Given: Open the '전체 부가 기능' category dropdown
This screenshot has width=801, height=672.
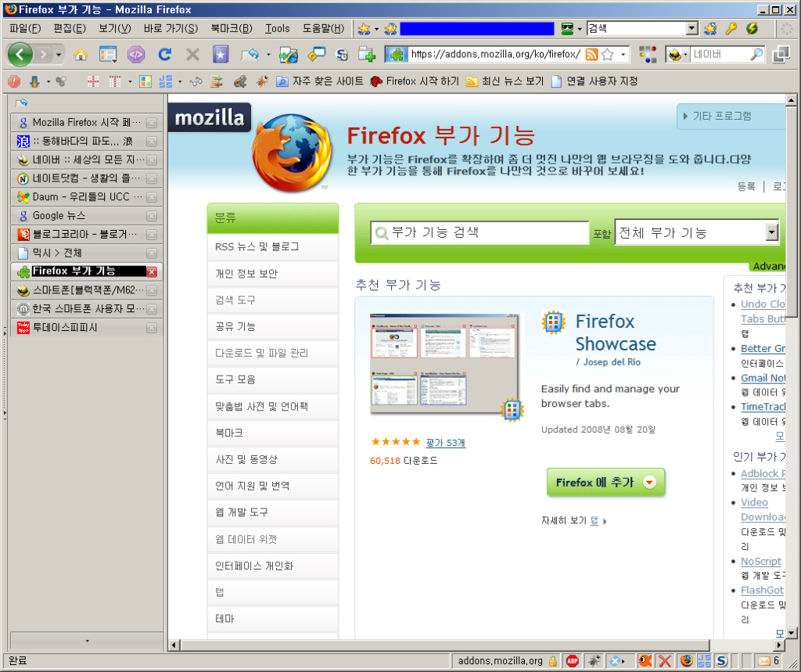Looking at the screenshot, I should [772, 233].
